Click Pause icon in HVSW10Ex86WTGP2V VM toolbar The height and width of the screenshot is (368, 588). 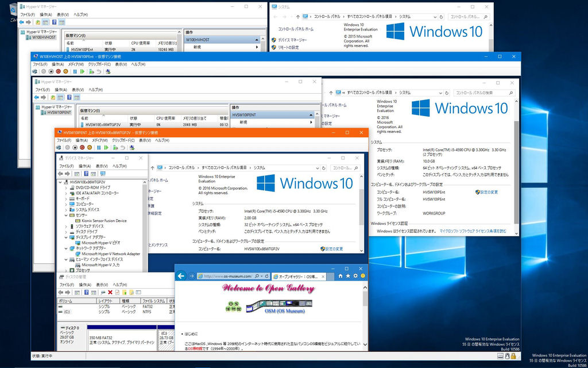pyautogui.click(x=99, y=148)
